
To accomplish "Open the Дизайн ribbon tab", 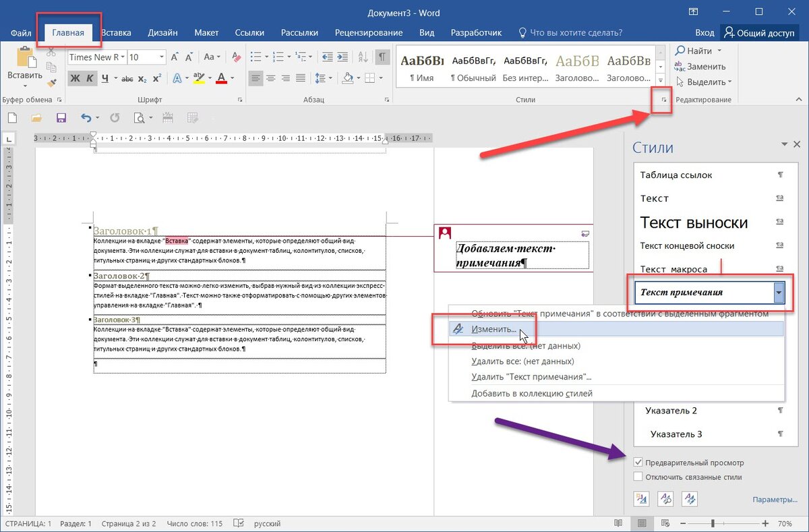I will tap(162, 32).
